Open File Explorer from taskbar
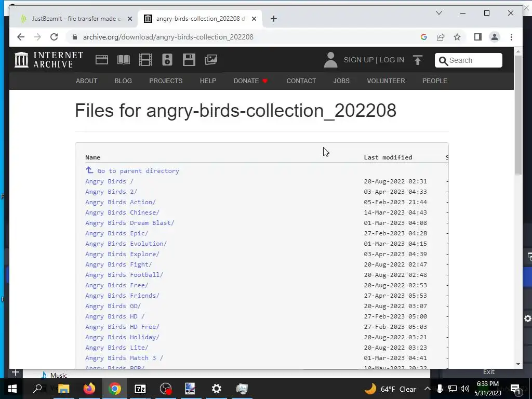Screen dimensions: 532x399 click(63, 389)
